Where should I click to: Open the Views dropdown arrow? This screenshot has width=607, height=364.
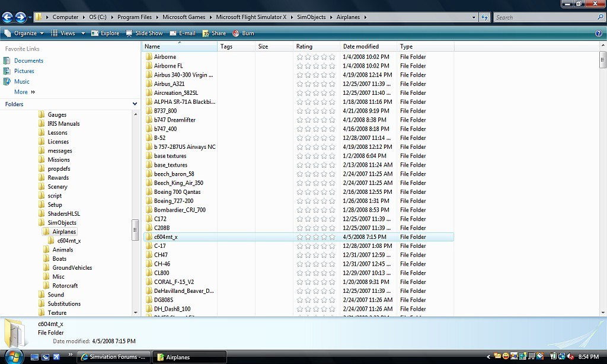(83, 33)
